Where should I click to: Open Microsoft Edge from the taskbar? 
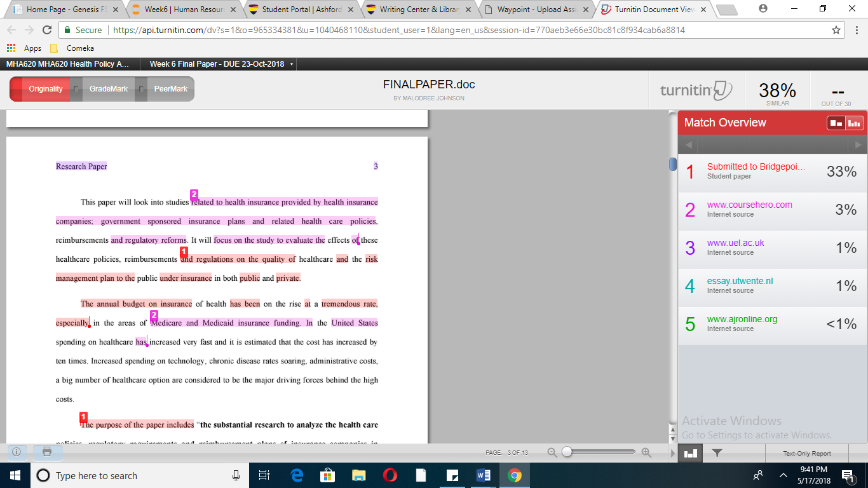coord(297,475)
